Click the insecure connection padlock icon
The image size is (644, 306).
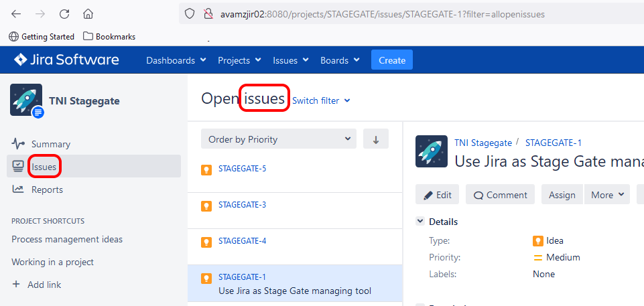click(208, 14)
